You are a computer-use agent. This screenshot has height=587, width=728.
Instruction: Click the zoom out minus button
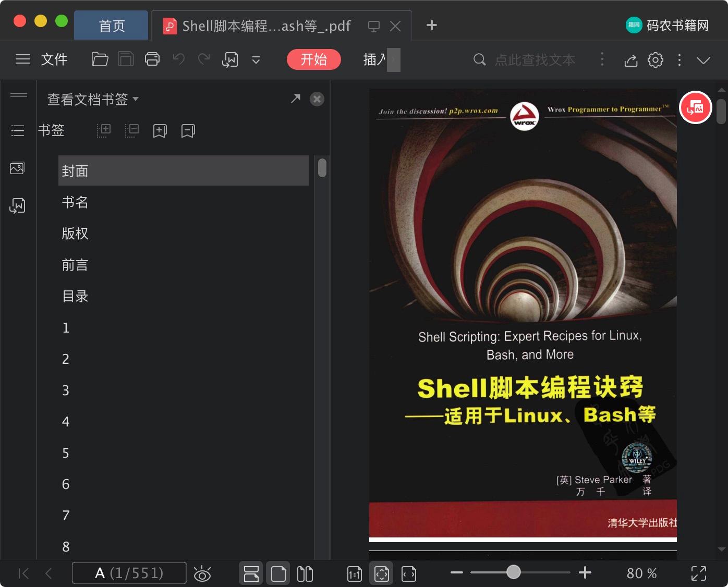[x=457, y=572]
